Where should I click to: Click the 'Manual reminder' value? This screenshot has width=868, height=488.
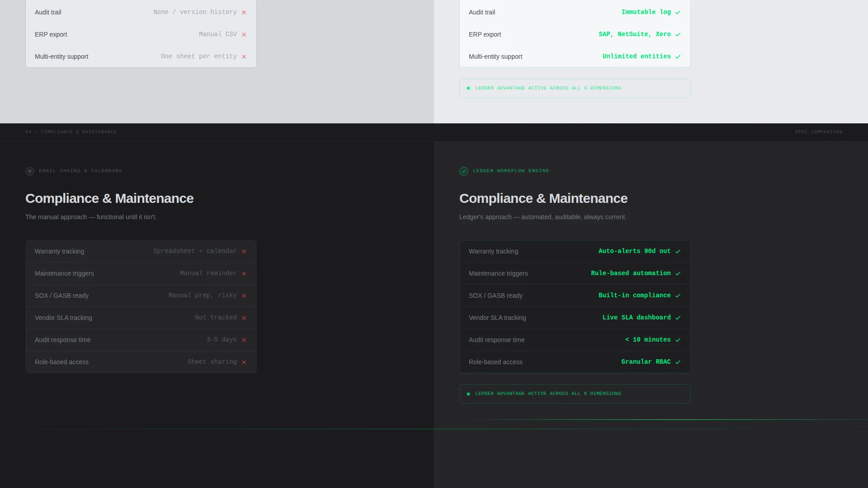pyautogui.click(x=208, y=273)
